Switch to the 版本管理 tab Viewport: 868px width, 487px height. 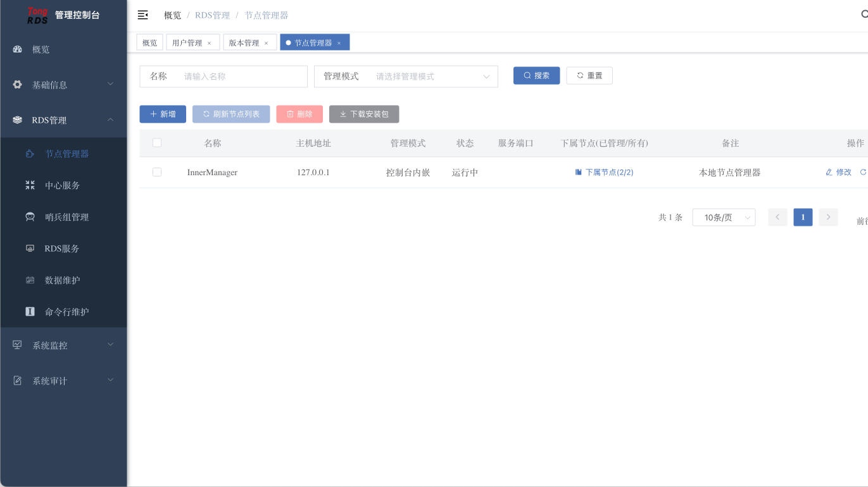click(x=244, y=42)
